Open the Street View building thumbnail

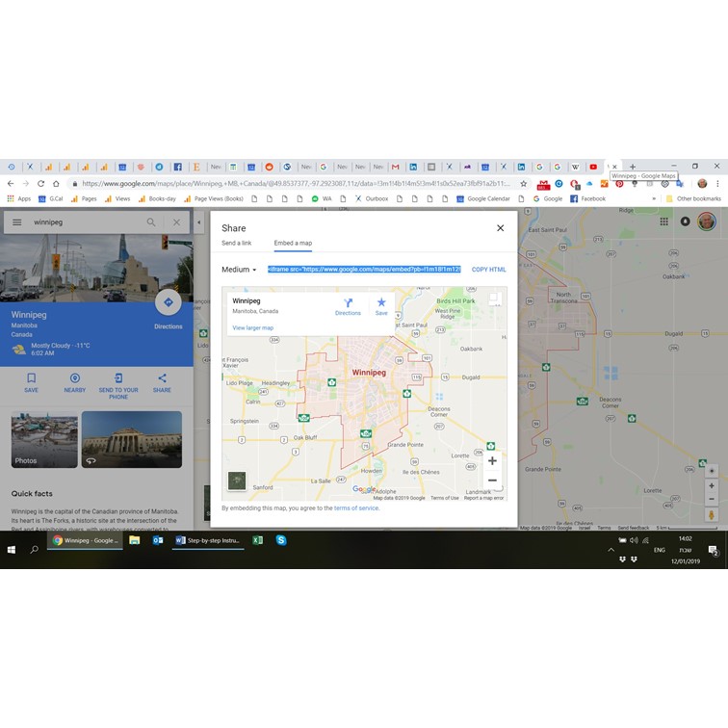[132, 439]
